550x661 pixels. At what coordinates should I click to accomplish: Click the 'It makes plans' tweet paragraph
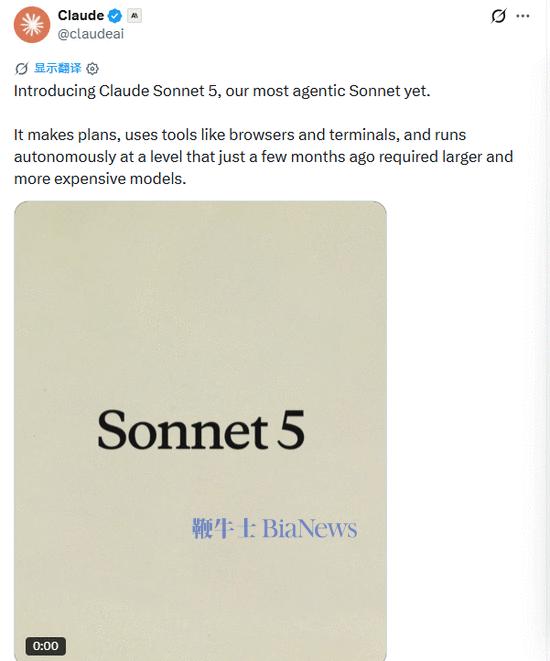pyautogui.click(x=263, y=157)
